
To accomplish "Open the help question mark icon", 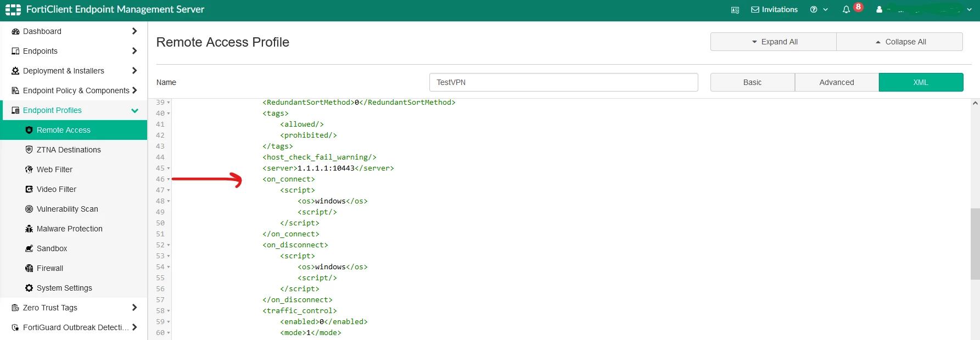I will tap(814, 9).
